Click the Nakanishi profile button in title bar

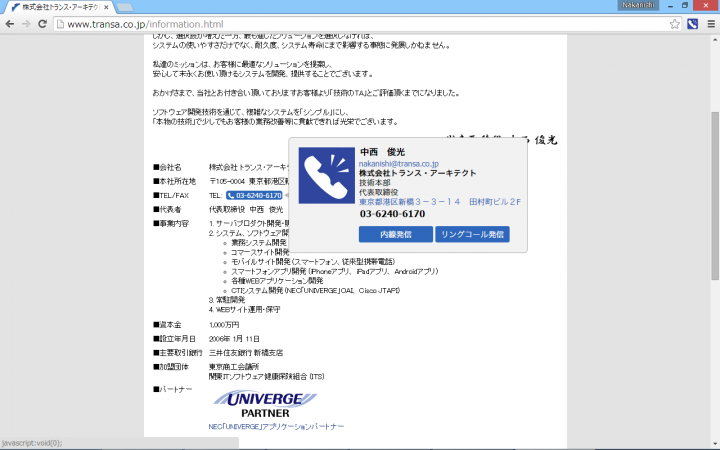tap(638, 5)
